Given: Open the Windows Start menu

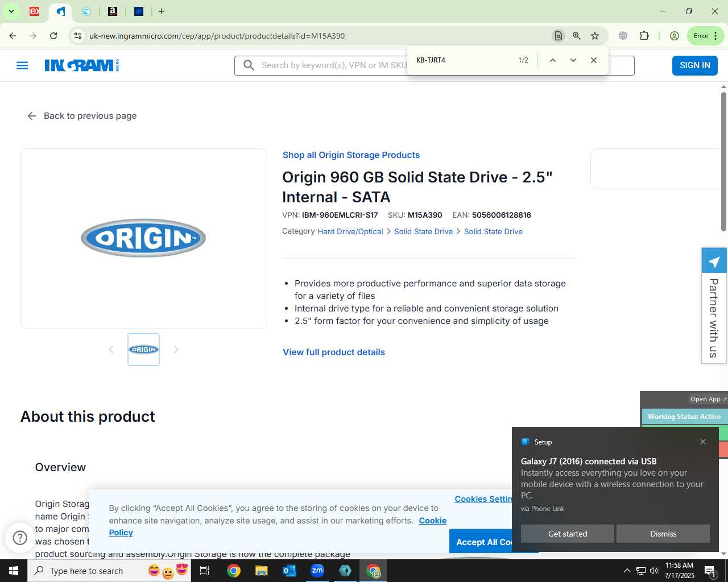Looking at the screenshot, I should coord(14,571).
